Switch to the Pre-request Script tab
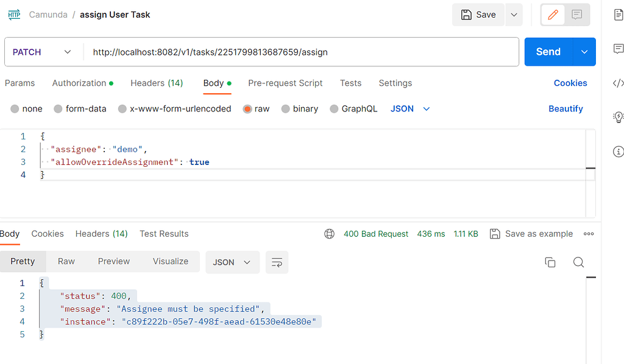Viewport: 624px width, 364px height. [x=285, y=83]
